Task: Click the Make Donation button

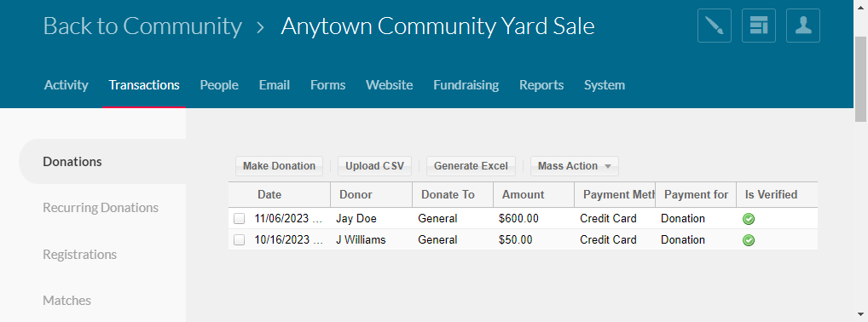Action: pyautogui.click(x=279, y=166)
